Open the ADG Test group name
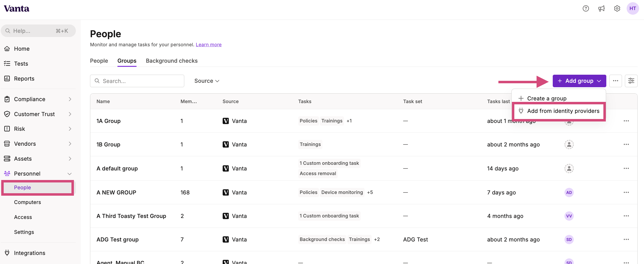Viewport: 644px width, 264px height. click(x=117, y=240)
